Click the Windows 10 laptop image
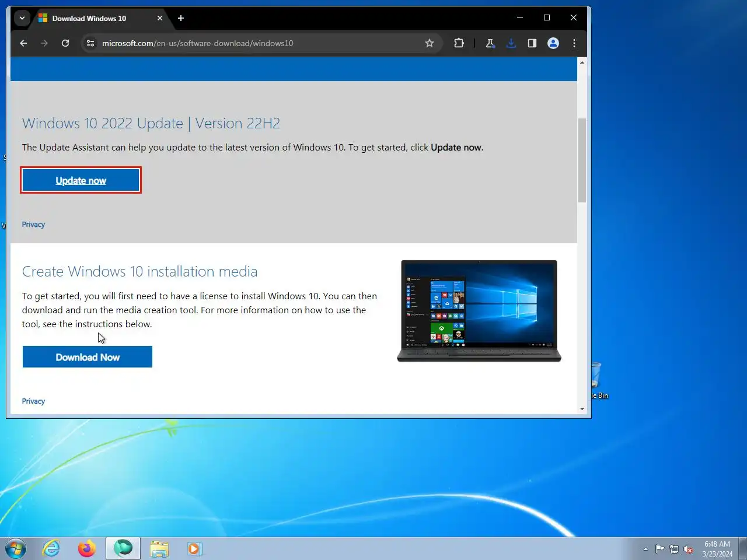Image resolution: width=747 pixels, height=560 pixels. tap(479, 311)
